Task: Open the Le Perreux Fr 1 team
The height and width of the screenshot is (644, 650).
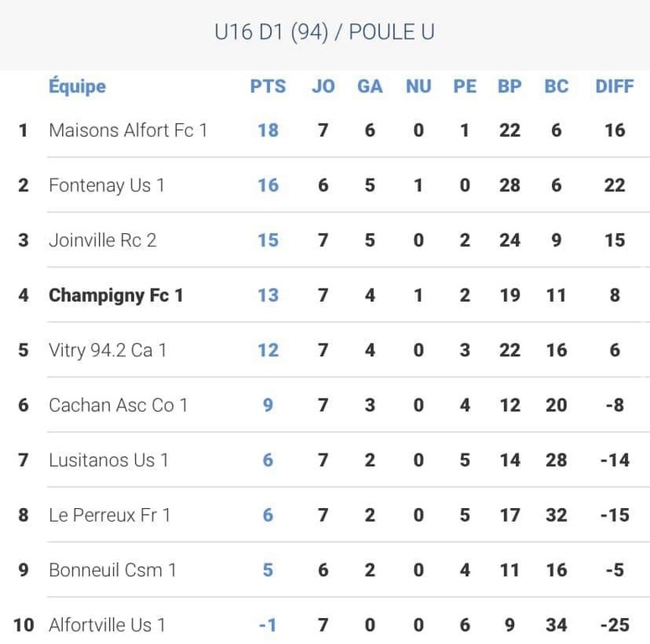Action: [x=109, y=515]
